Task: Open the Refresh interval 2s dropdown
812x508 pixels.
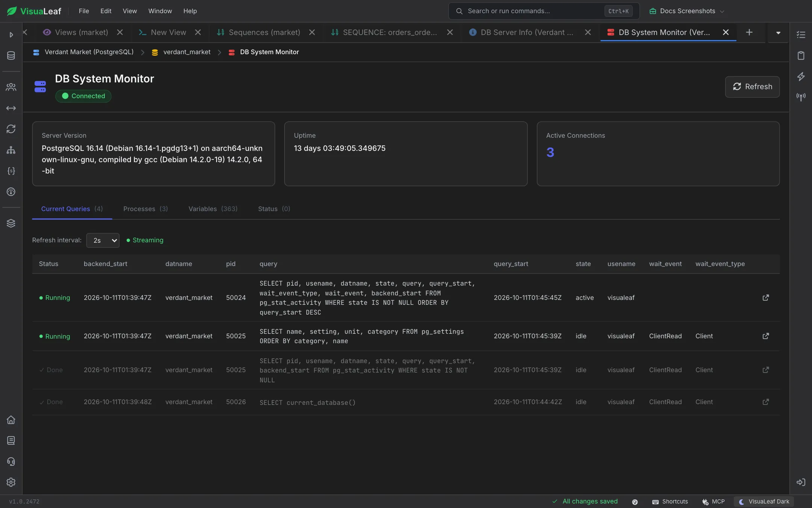Action: pyautogui.click(x=103, y=240)
